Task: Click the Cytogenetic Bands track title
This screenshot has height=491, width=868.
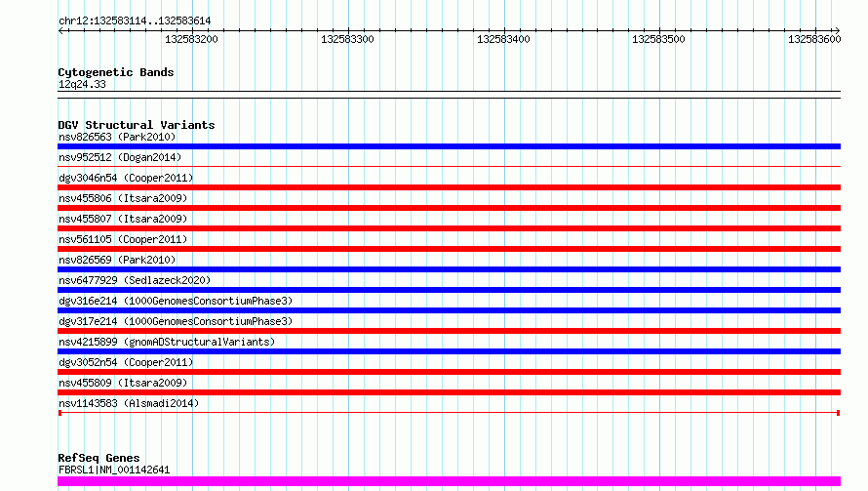Action: point(116,72)
